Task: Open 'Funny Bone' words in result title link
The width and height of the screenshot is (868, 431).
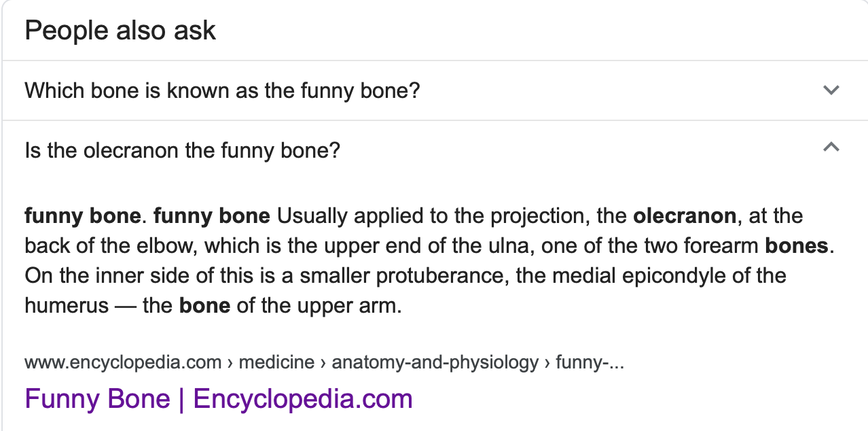Action: tap(97, 398)
